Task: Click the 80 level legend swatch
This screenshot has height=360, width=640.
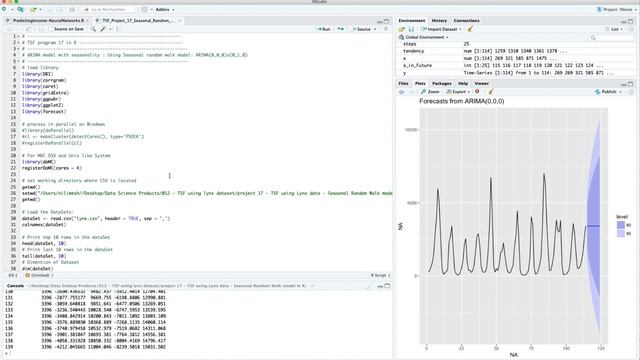Action: pos(620,225)
